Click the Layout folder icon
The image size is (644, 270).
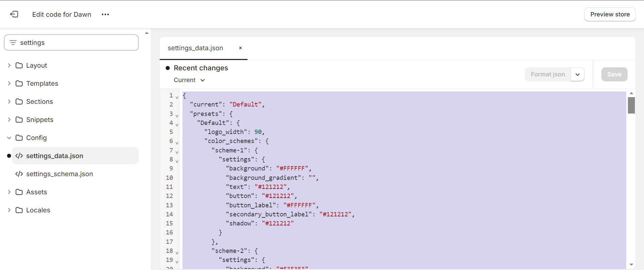(19, 65)
